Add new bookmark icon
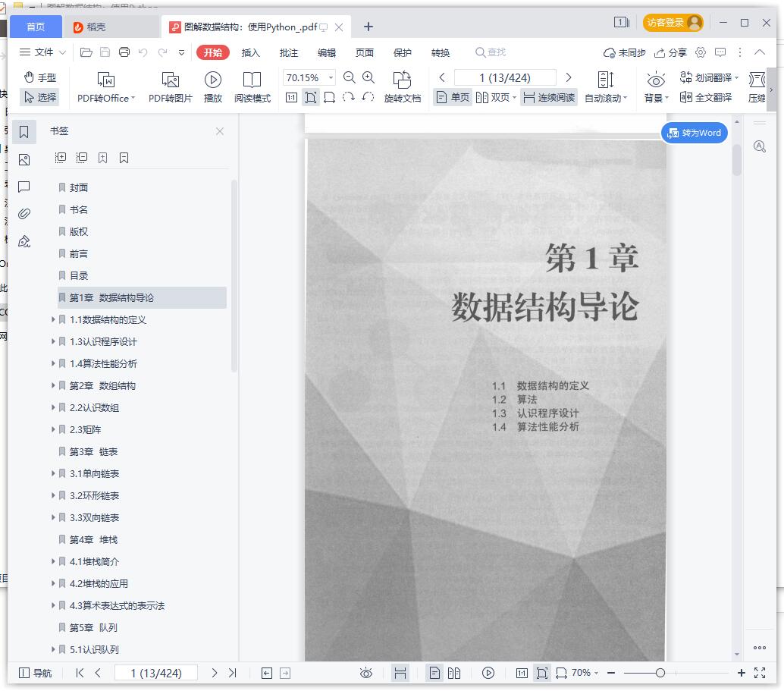The height and width of the screenshot is (691, 784). click(x=102, y=158)
